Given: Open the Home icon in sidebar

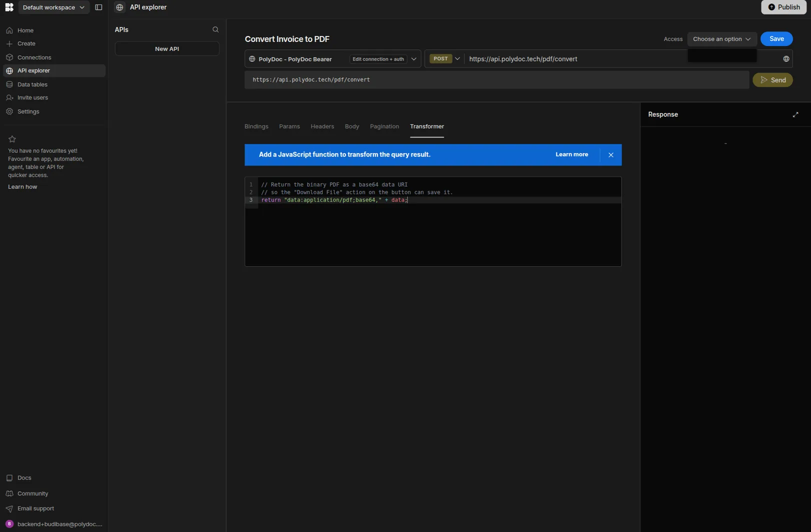Looking at the screenshot, I should 9,30.
